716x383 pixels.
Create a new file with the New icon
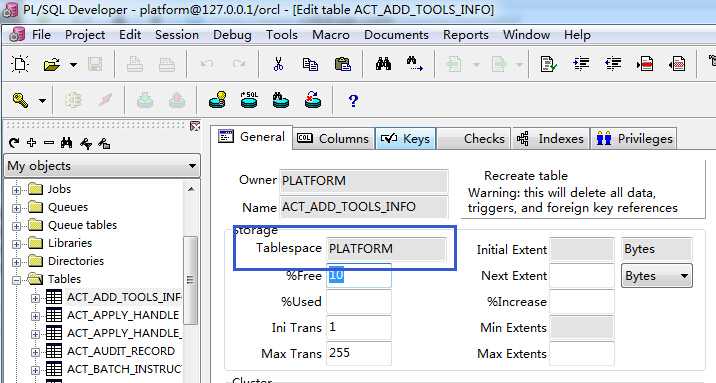pos(20,64)
